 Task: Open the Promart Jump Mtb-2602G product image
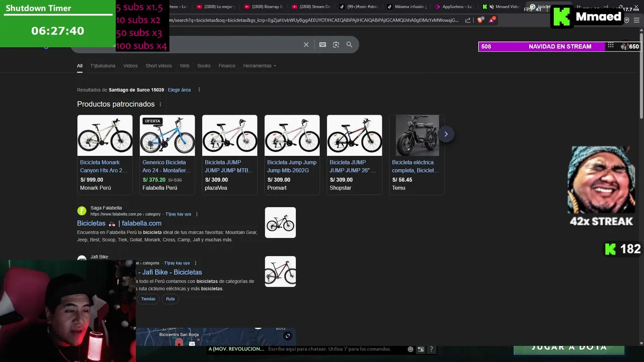pos(292,135)
